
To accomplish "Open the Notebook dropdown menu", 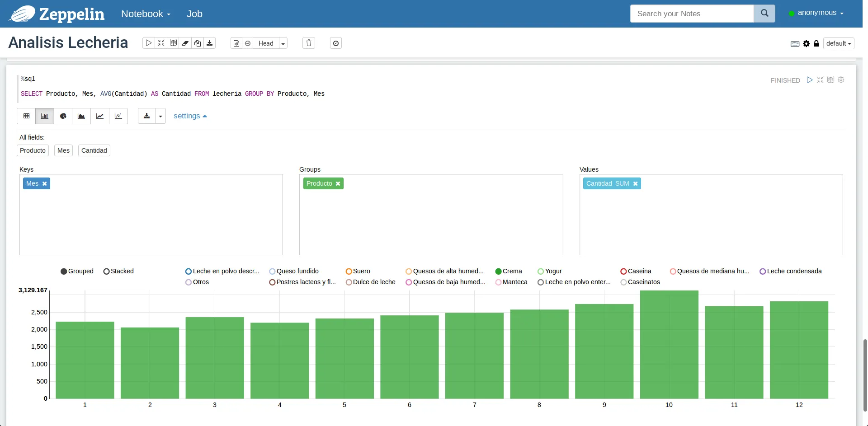I will (x=146, y=14).
